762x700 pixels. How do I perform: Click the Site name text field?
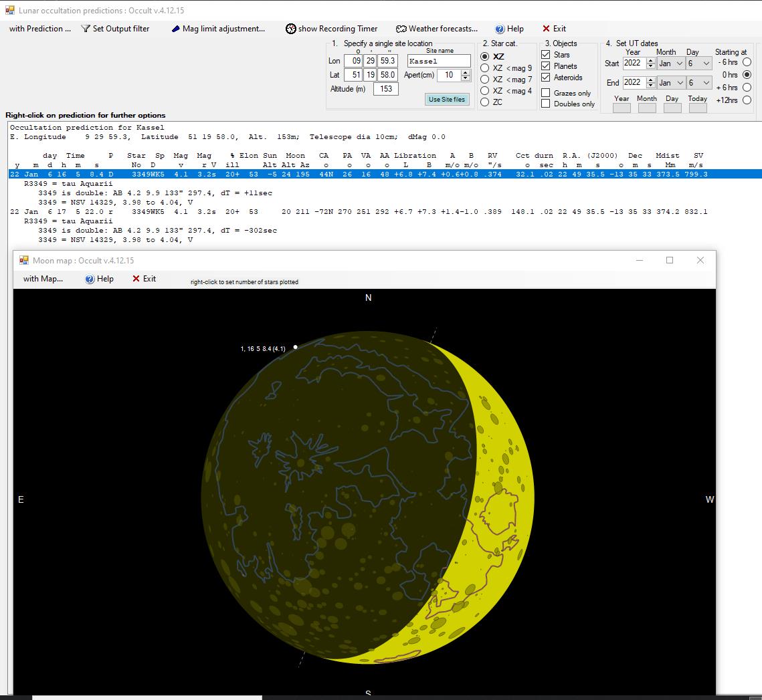[439, 62]
